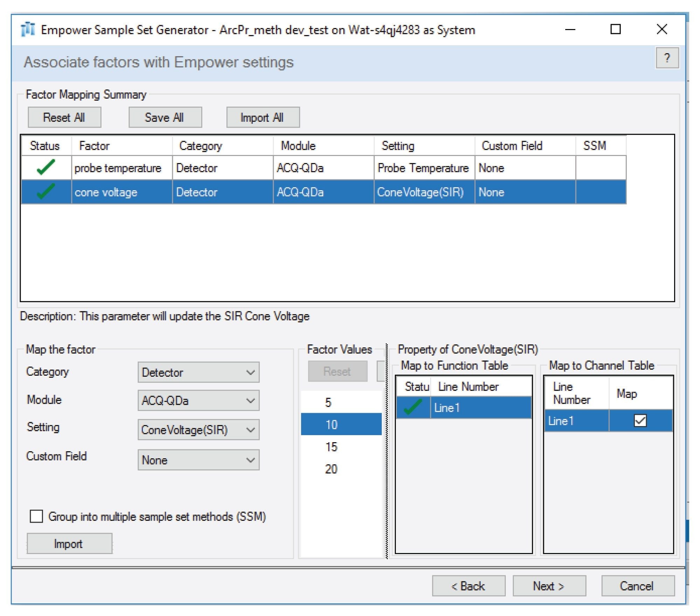This screenshot has height=616, width=700.
Task: Click green checkmark in Function Table Line1
Action: 413,408
